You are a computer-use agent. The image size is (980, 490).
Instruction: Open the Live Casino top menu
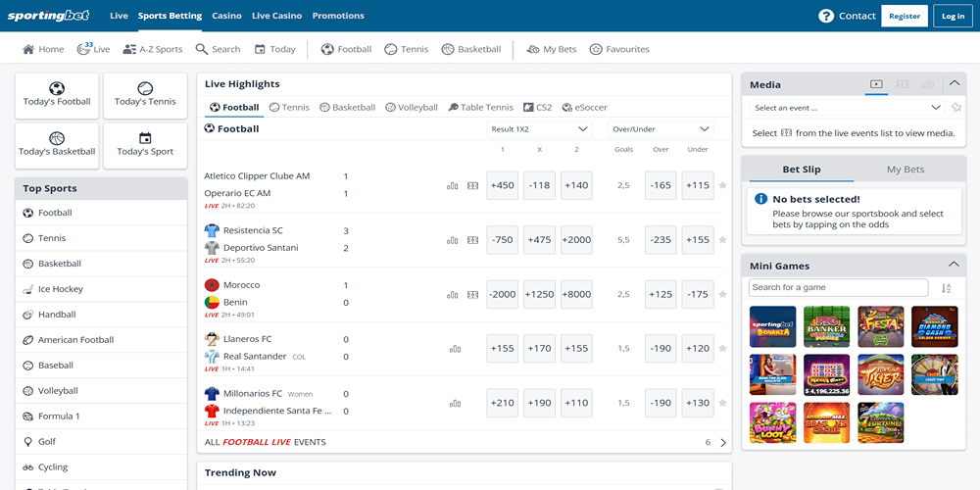[277, 16]
